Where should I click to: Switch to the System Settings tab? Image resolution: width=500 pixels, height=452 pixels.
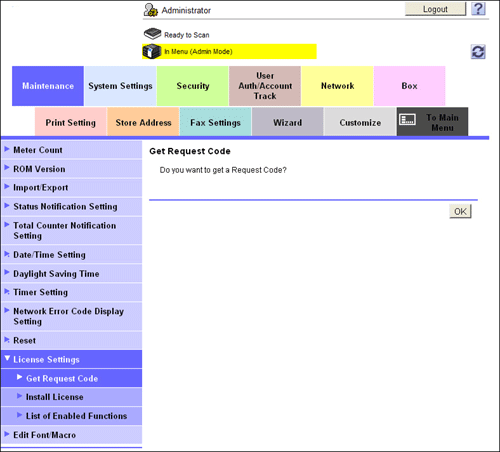pos(120,86)
